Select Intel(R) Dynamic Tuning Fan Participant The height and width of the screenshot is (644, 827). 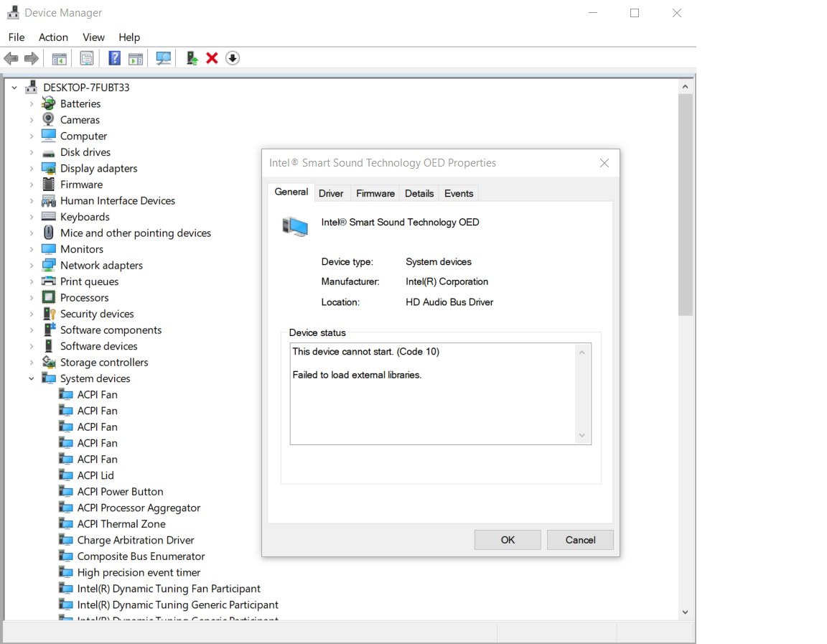(x=169, y=589)
